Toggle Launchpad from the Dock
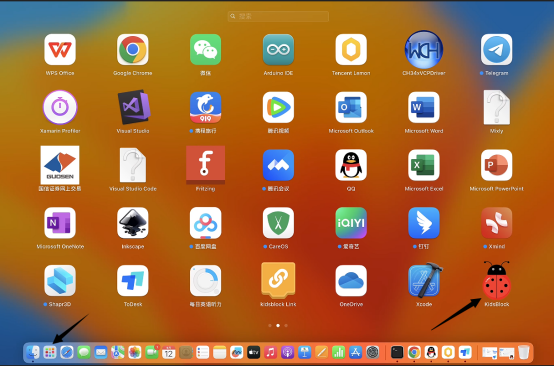 (x=50, y=352)
